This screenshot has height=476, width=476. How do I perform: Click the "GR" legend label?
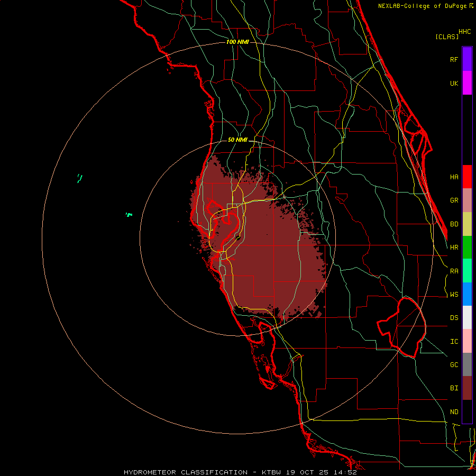(454, 200)
